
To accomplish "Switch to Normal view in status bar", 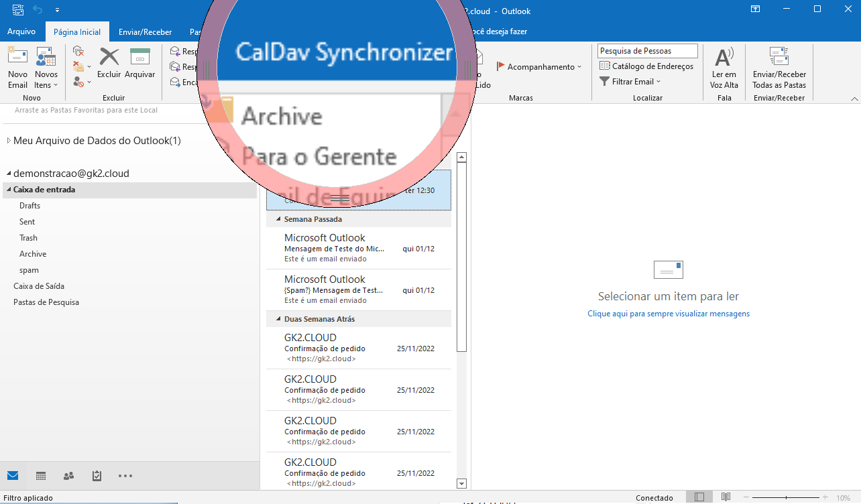I will click(699, 497).
